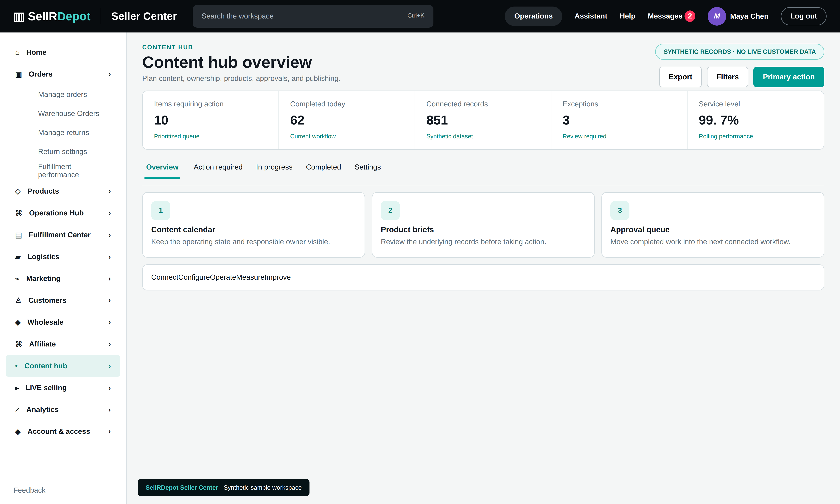Expand the Customers chevron
This screenshot has width=840, height=504.
[x=110, y=301]
